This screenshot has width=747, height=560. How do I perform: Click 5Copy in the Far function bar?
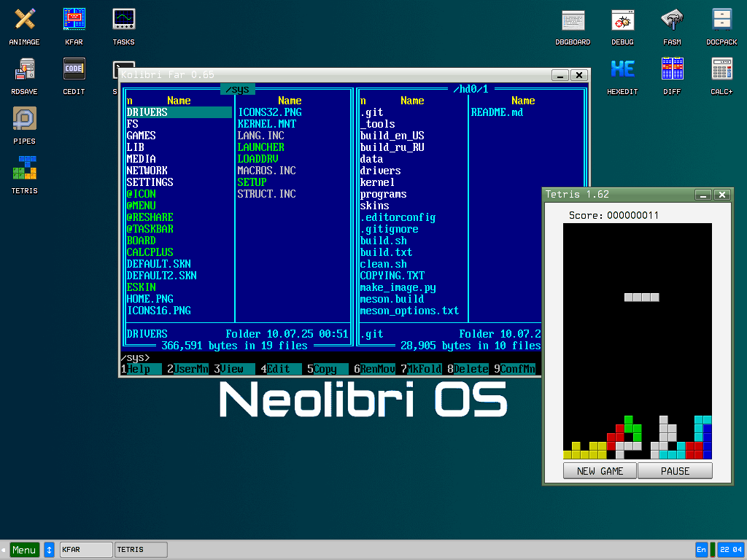click(x=328, y=369)
